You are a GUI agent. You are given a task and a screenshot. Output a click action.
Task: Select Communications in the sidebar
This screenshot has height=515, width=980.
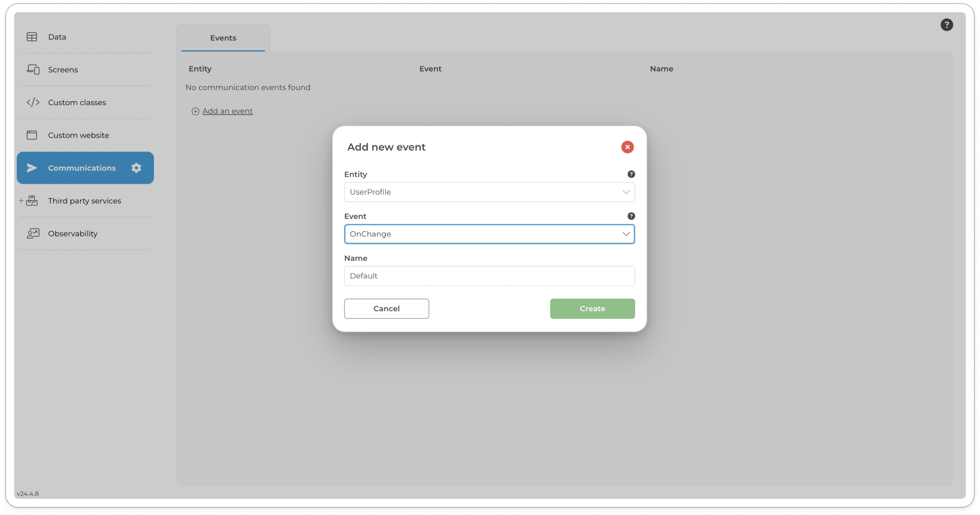pyautogui.click(x=82, y=168)
